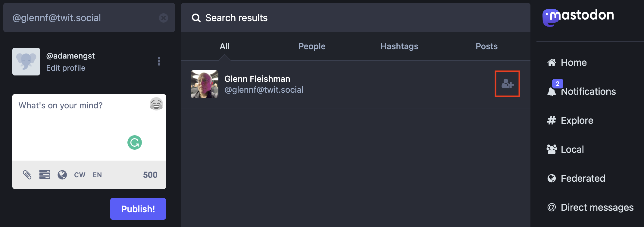Image resolution: width=644 pixels, height=227 pixels.
Task: Open the EN language selector
Action: click(97, 175)
